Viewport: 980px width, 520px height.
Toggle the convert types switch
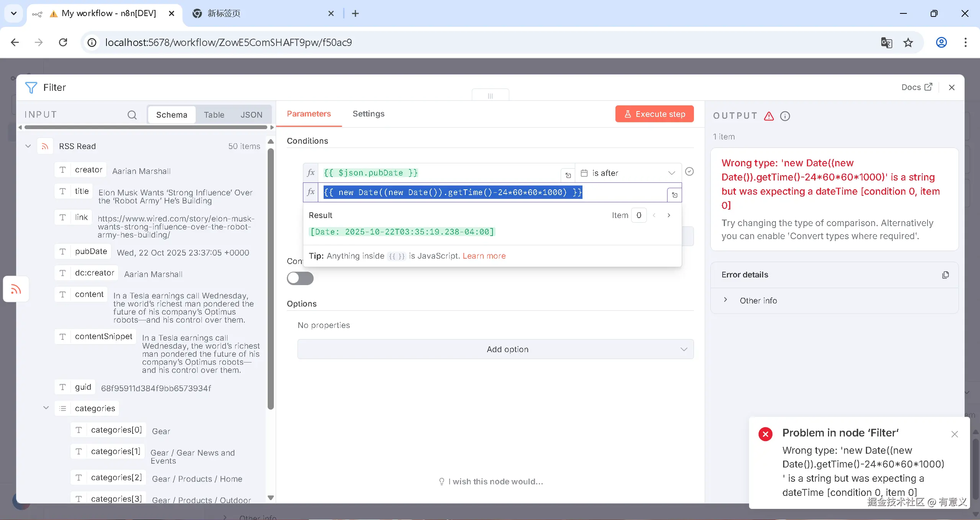300,278
